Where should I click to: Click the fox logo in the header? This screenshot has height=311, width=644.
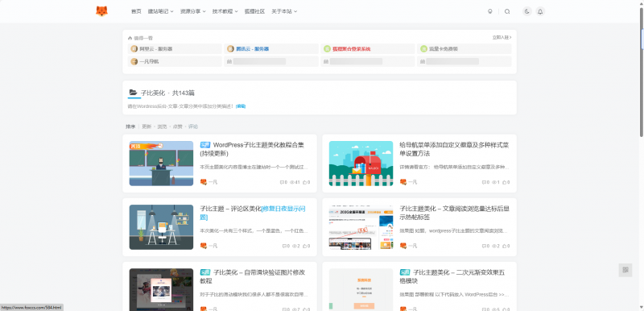pyautogui.click(x=101, y=11)
